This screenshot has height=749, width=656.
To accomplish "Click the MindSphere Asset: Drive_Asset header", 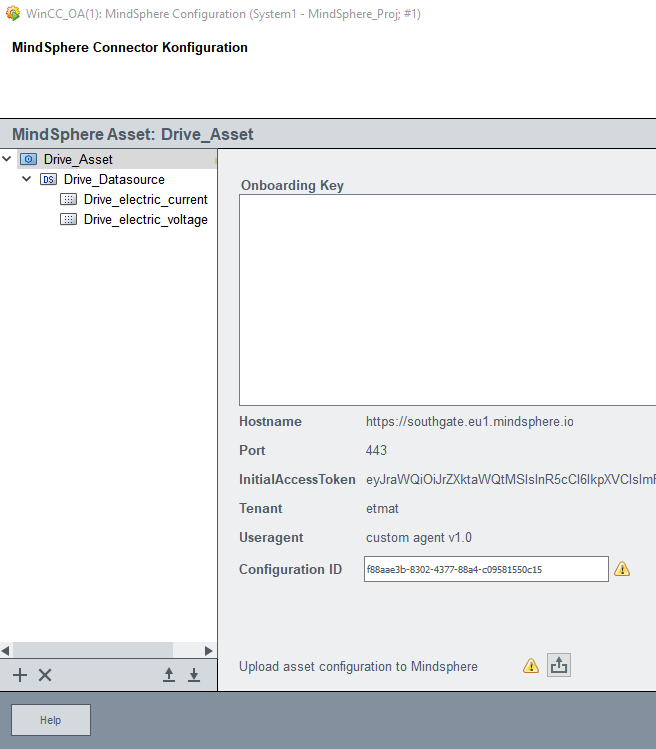I will [x=133, y=134].
